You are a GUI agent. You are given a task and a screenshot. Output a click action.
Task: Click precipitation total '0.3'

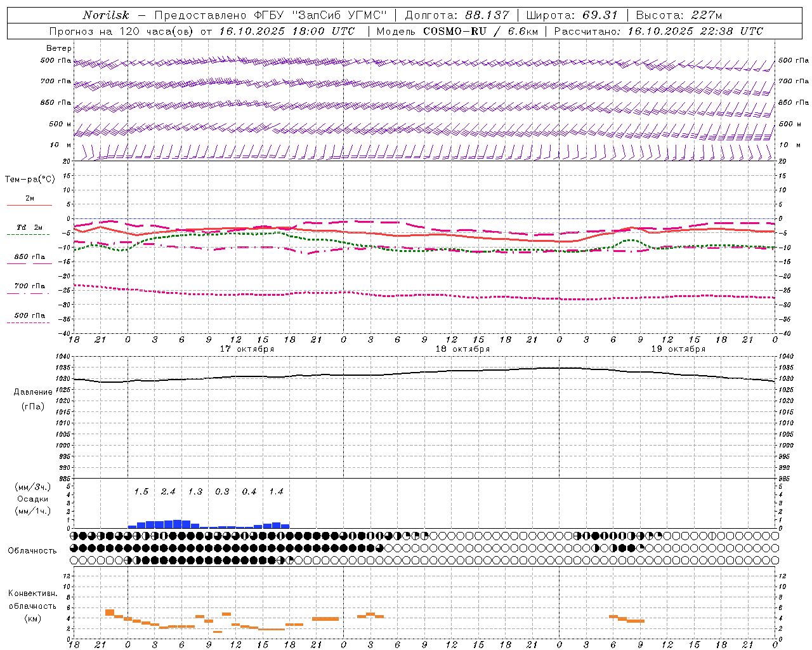(x=222, y=491)
